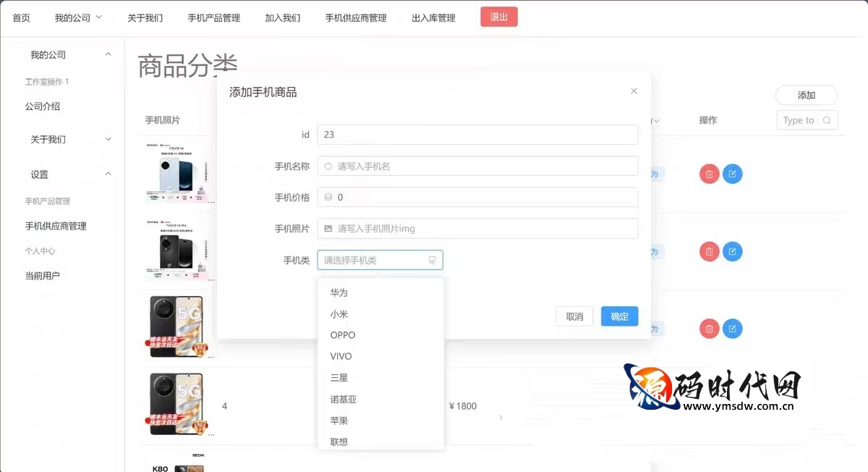Open 当前用户 in the sidebar
The image size is (868, 472).
click(x=43, y=275)
